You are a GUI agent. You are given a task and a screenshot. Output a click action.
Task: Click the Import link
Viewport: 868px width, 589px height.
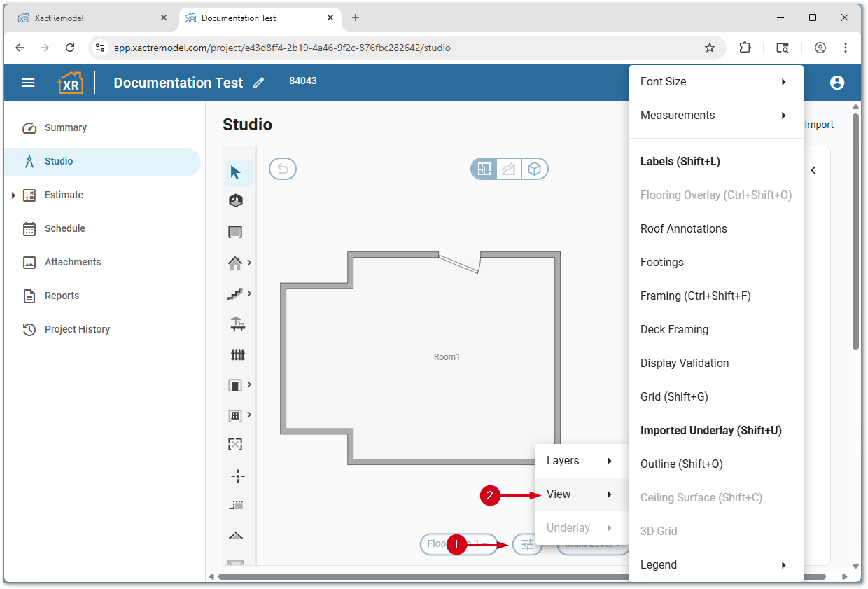coord(818,124)
